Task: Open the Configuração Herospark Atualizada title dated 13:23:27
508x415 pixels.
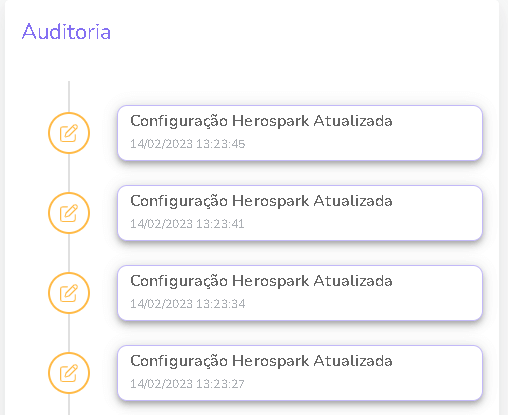Action: (x=261, y=361)
